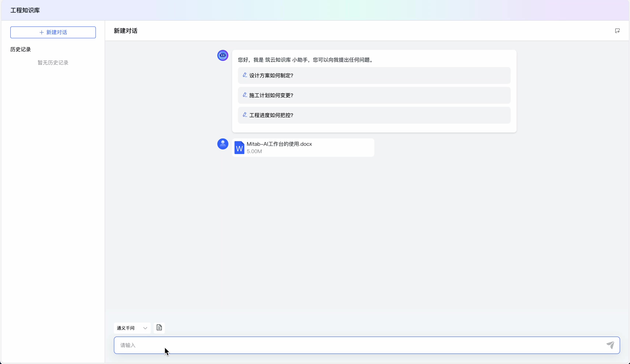Click the blue Word file icon
Viewport: 630px width, 364px height.
coord(239,148)
